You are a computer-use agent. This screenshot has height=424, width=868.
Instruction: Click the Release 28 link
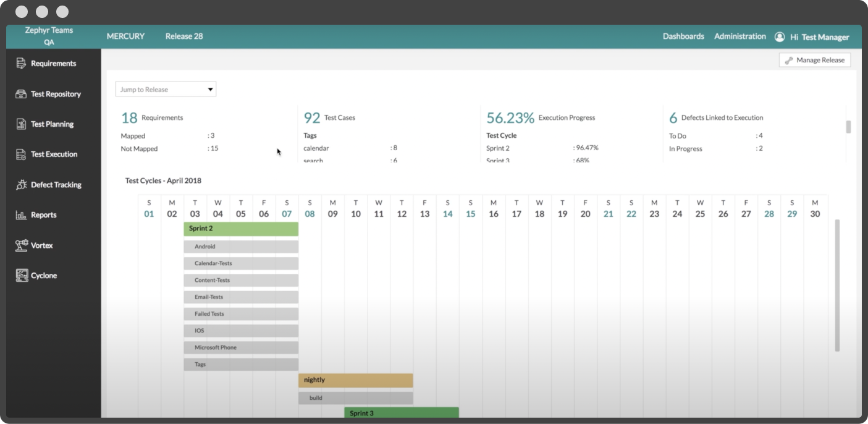184,36
